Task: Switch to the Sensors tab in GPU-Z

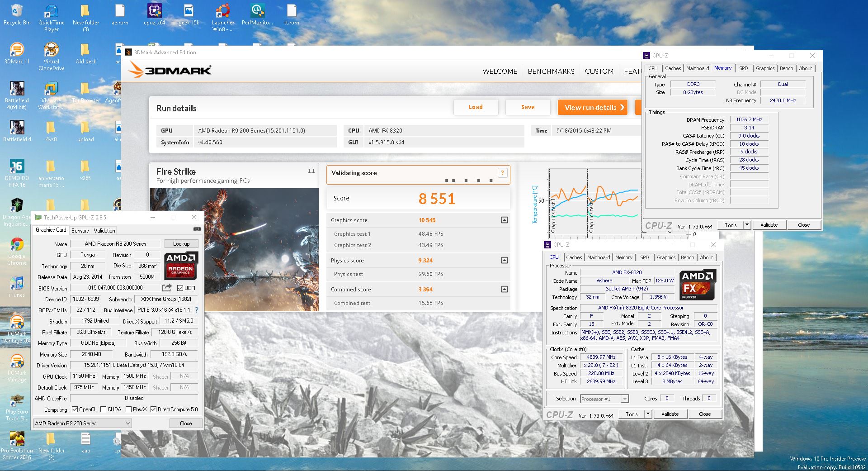Action: [80, 231]
